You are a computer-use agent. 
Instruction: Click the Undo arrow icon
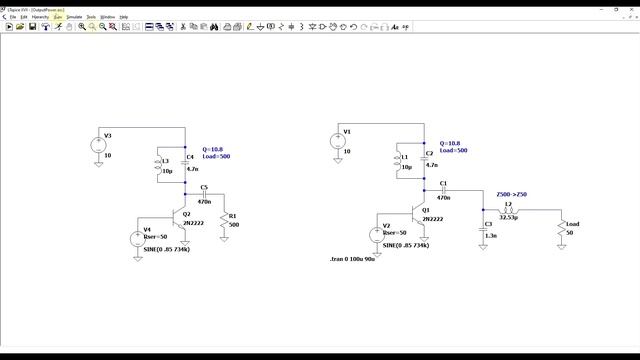pos(353,27)
